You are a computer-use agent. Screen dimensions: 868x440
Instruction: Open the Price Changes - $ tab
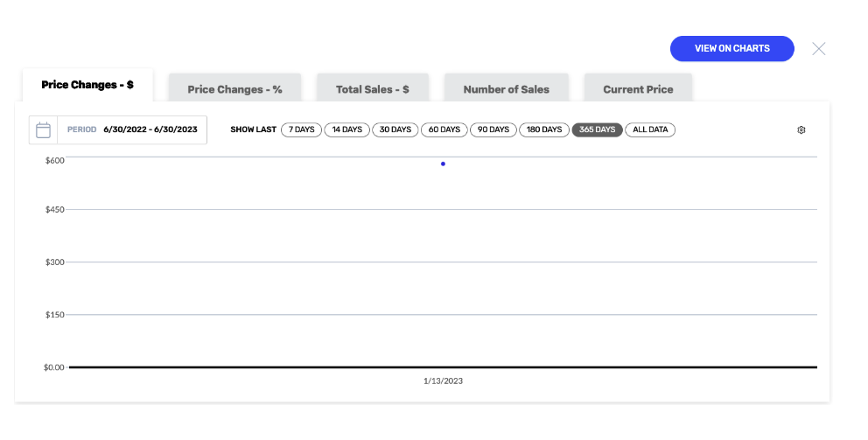point(87,85)
